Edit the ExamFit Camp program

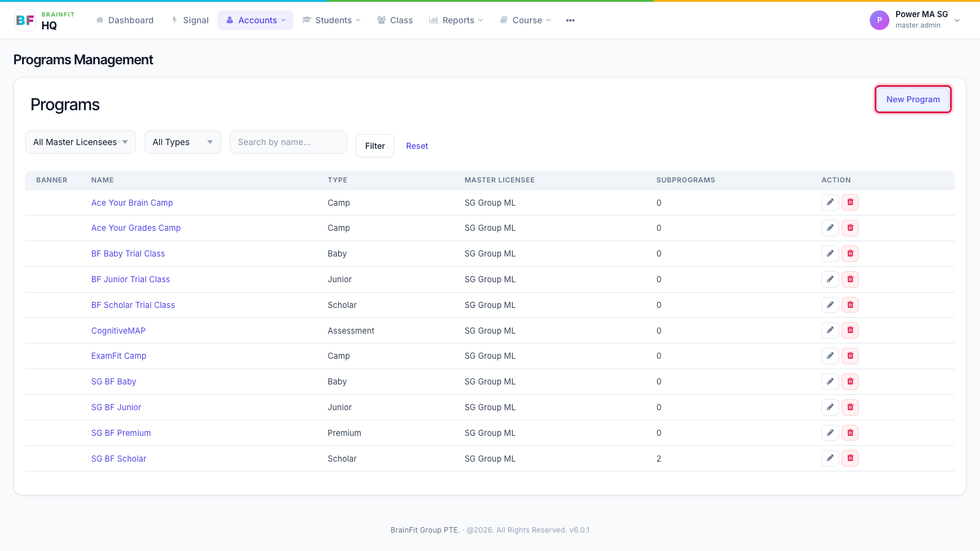[830, 356]
